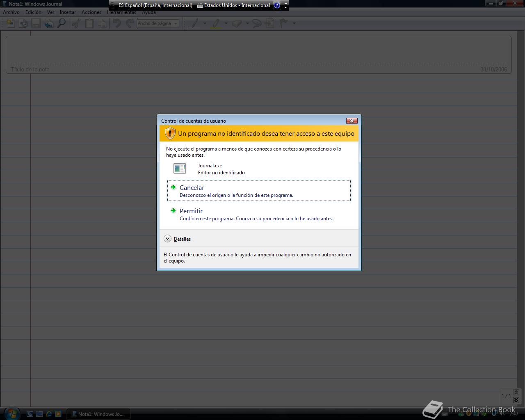Screen dimensions: 525x420
Task: Choose Permitir to allow Journal.exe
Action: pos(259,214)
